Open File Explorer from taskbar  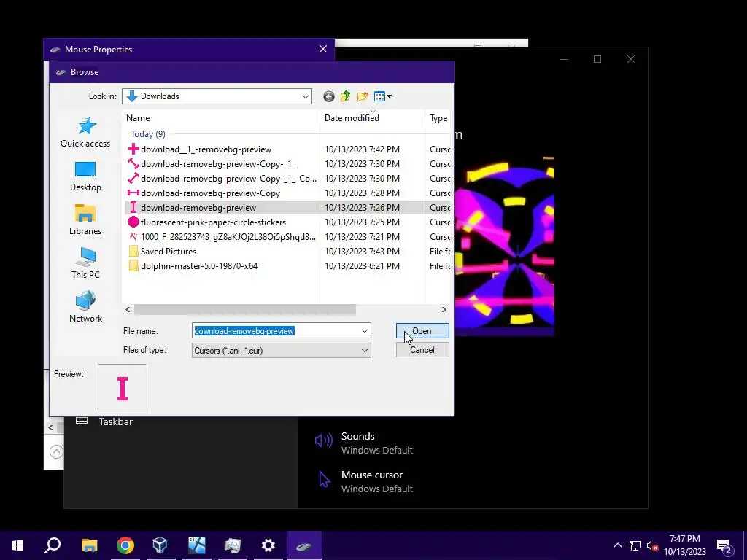[89, 545]
